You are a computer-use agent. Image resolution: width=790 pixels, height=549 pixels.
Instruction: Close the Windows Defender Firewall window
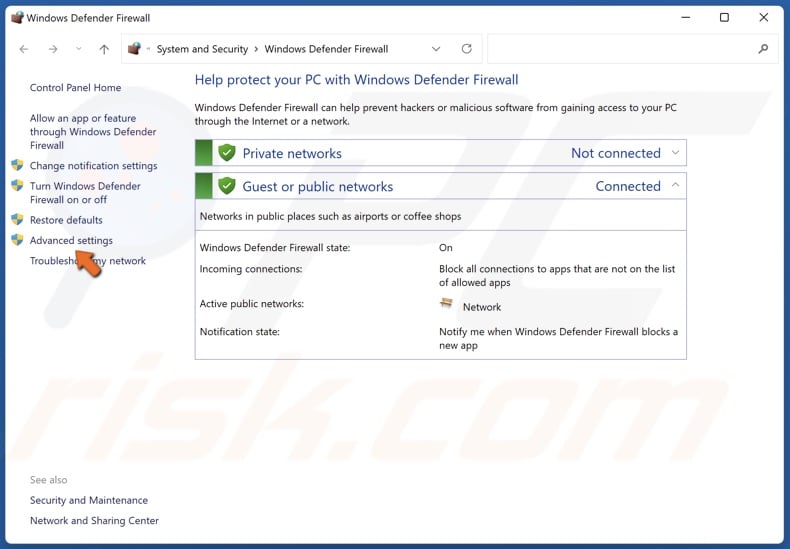763,18
